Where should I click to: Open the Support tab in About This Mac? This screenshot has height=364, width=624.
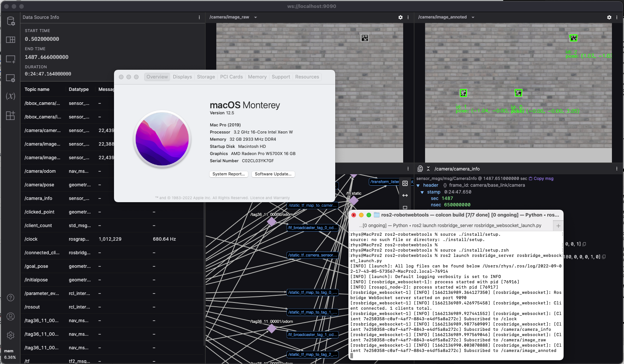pyautogui.click(x=281, y=77)
